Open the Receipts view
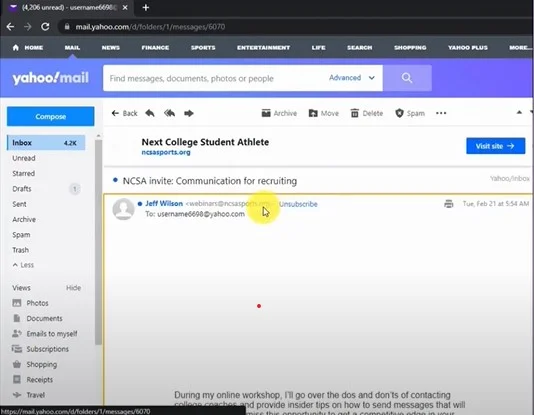 point(33,380)
